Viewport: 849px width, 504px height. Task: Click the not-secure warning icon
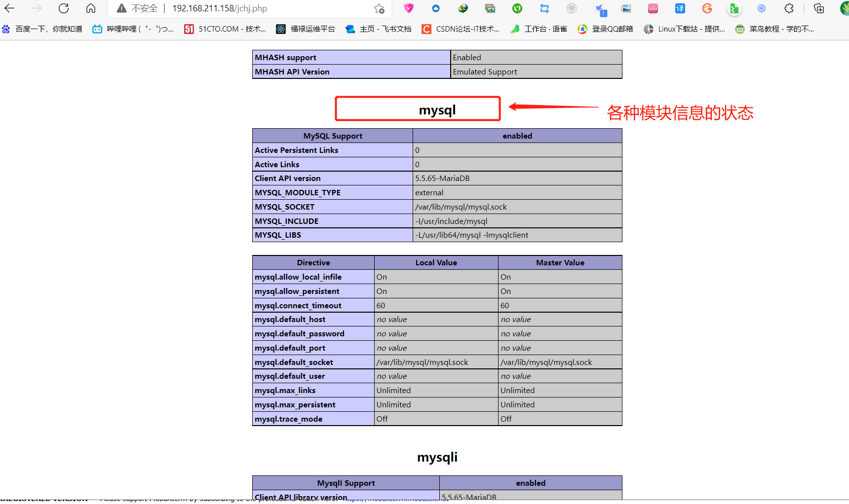(x=121, y=8)
